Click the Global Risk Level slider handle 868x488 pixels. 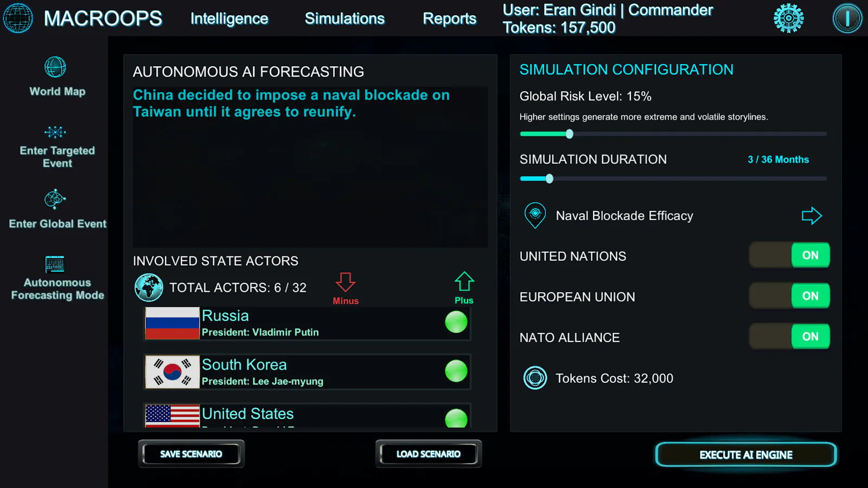click(x=569, y=134)
